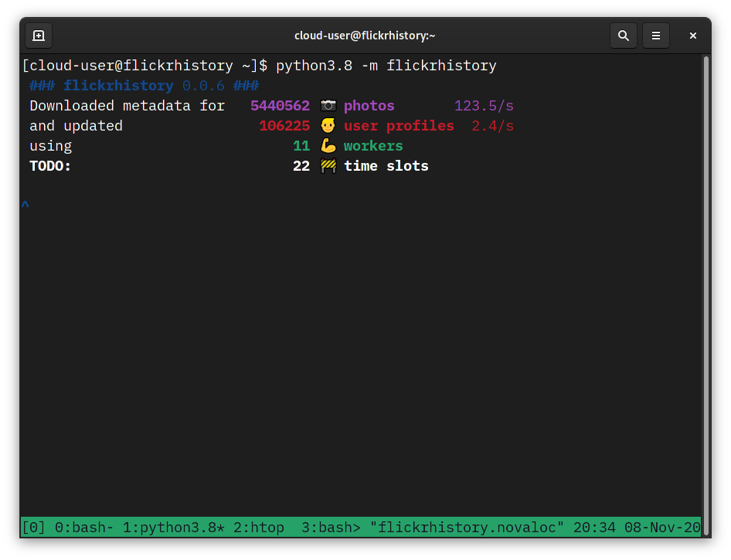The image size is (731, 560).
Task: Click the photos rate 123.5/s
Action: pyautogui.click(x=484, y=106)
